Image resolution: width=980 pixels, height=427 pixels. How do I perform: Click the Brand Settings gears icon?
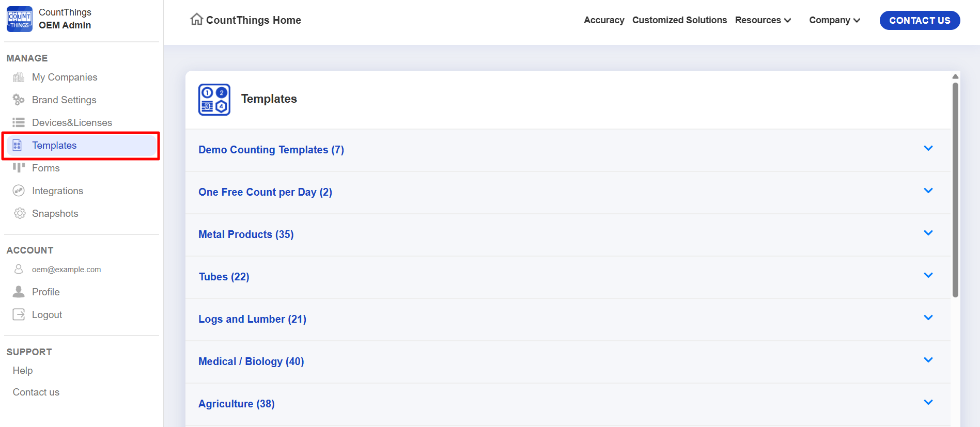pyautogui.click(x=19, y=100)
